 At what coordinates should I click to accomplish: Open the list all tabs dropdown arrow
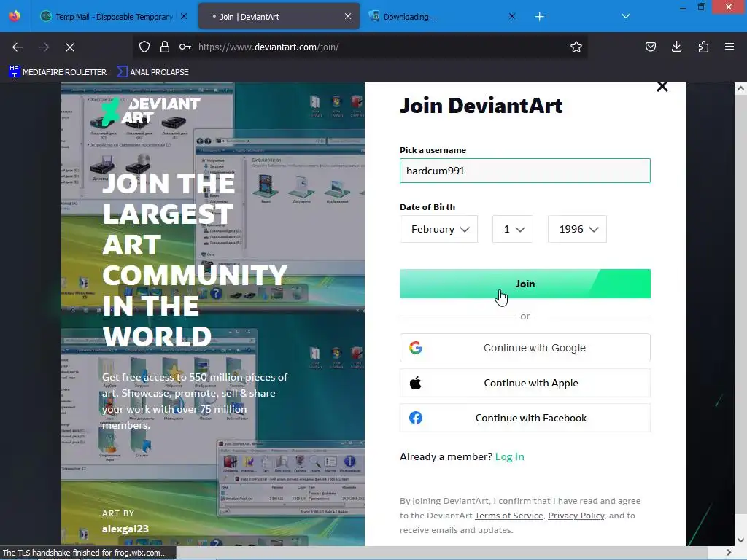click(626, 16)
